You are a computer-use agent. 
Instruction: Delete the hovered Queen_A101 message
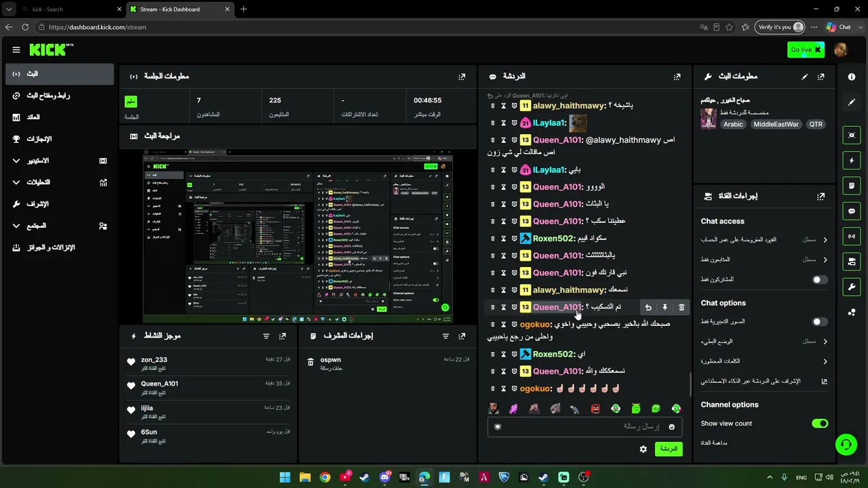coord(682,307)
